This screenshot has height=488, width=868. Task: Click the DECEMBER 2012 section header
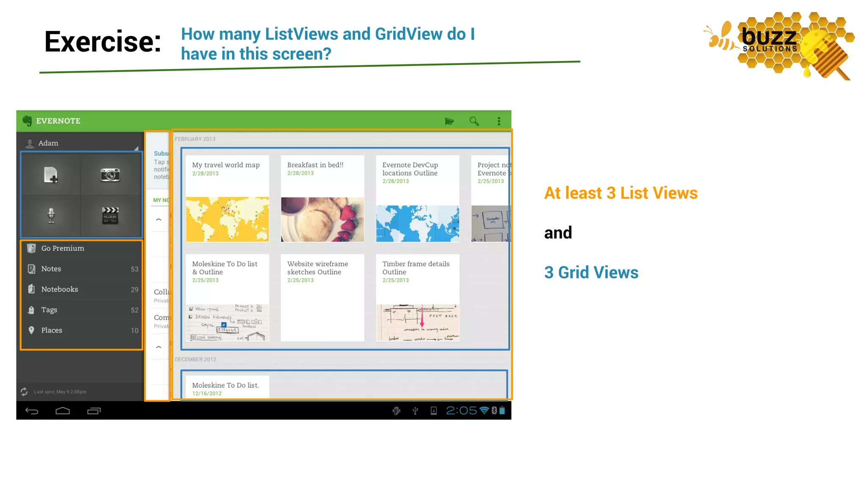pos(195,359)
